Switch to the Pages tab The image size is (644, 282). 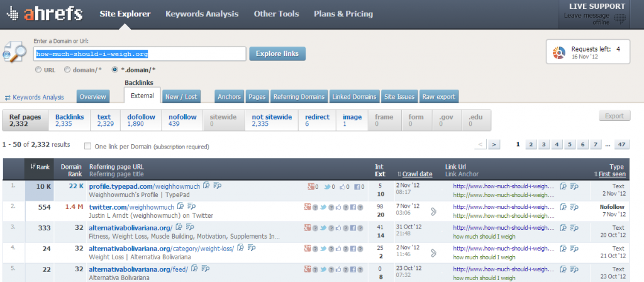pyautogui.click(x=257, y=96)
